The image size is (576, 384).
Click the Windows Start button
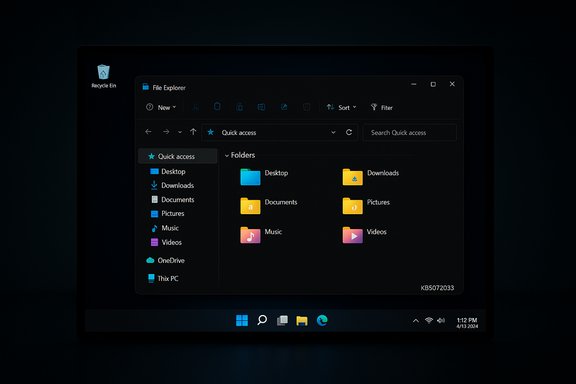(x=242, y=320)
